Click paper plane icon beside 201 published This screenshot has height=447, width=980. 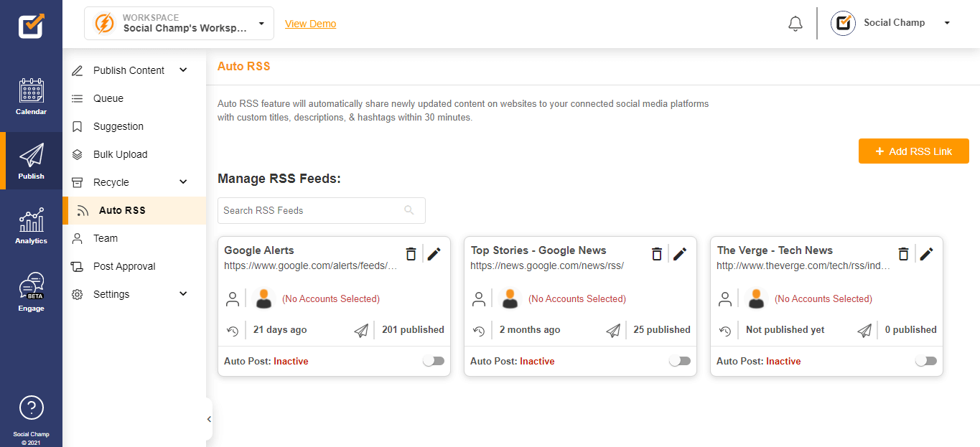pos(362,330)
